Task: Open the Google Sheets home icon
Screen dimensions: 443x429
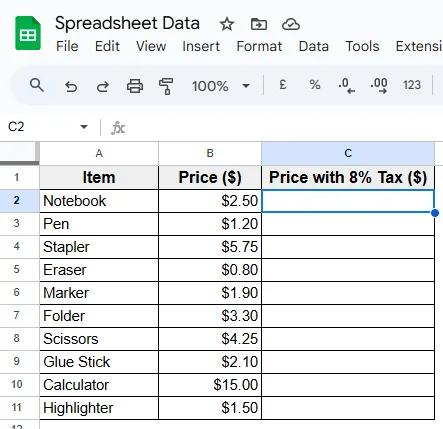Action: (x=28, y=33)
